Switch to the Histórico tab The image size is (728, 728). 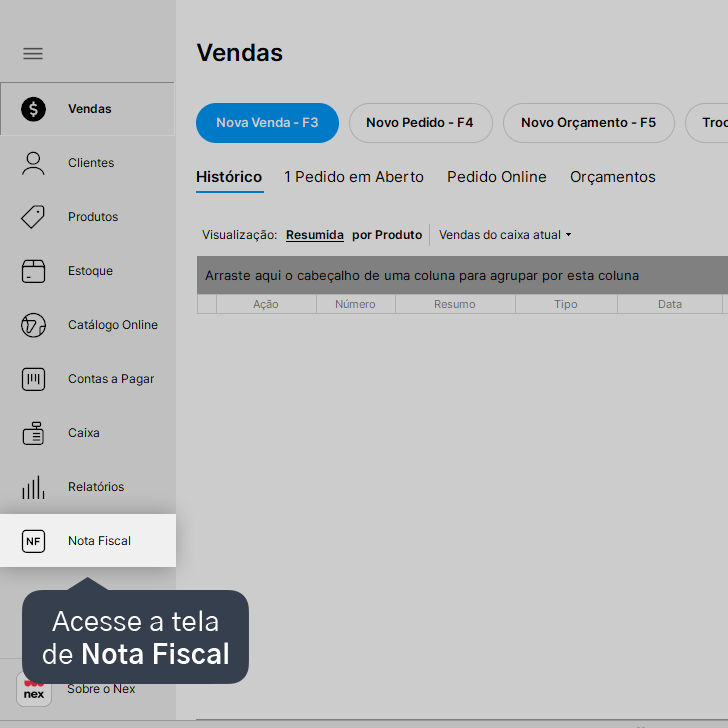229,177
